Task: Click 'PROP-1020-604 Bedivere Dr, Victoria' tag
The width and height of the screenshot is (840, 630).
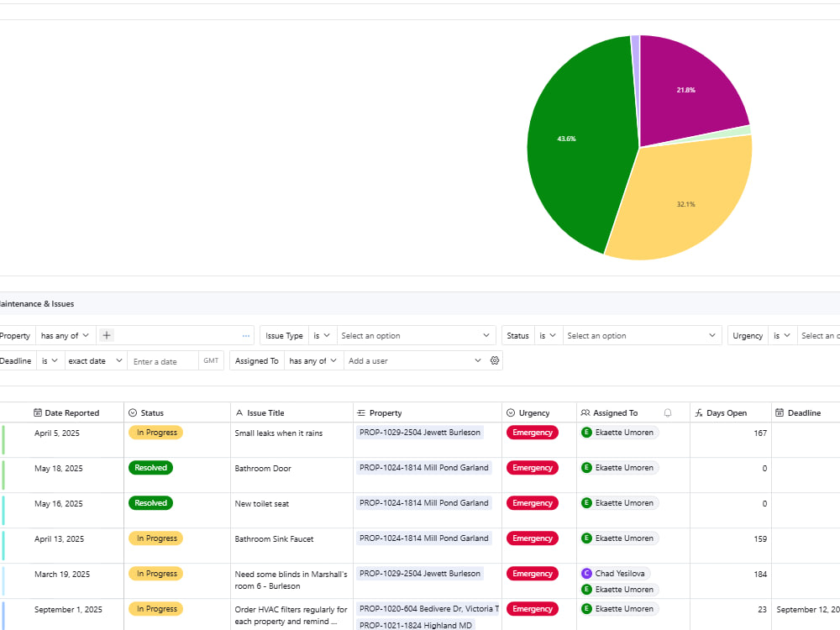Action: point(428,608)
